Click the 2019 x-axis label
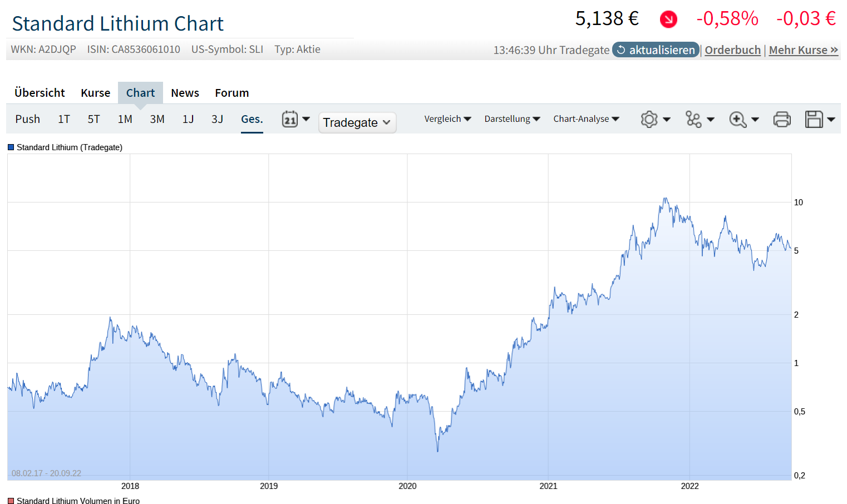This screenshot has width=847, height=504. pyautogui.click(x=269, y=486)
